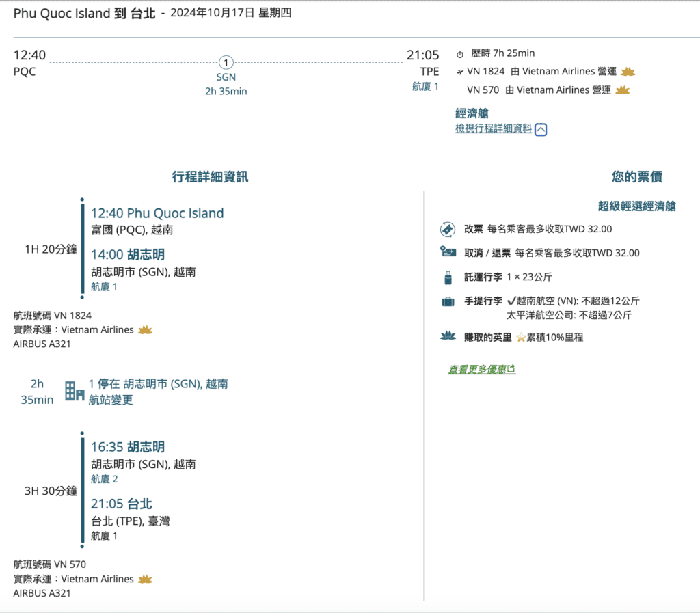Click 台北 (TPE), 臺灣 airport line
The height and width of the screenshot is (613, 700).
coord(131,521)
